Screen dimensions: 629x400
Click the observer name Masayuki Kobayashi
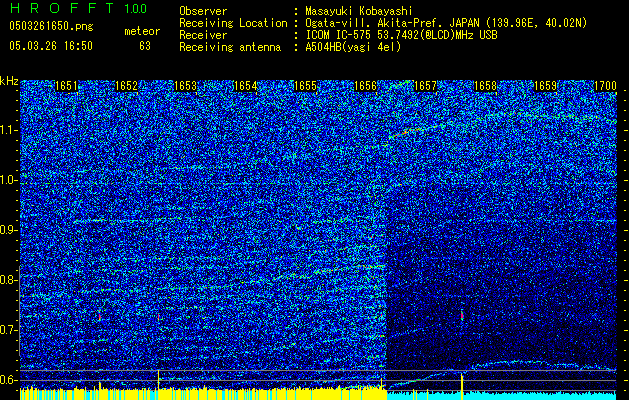[x=359, y=11]
